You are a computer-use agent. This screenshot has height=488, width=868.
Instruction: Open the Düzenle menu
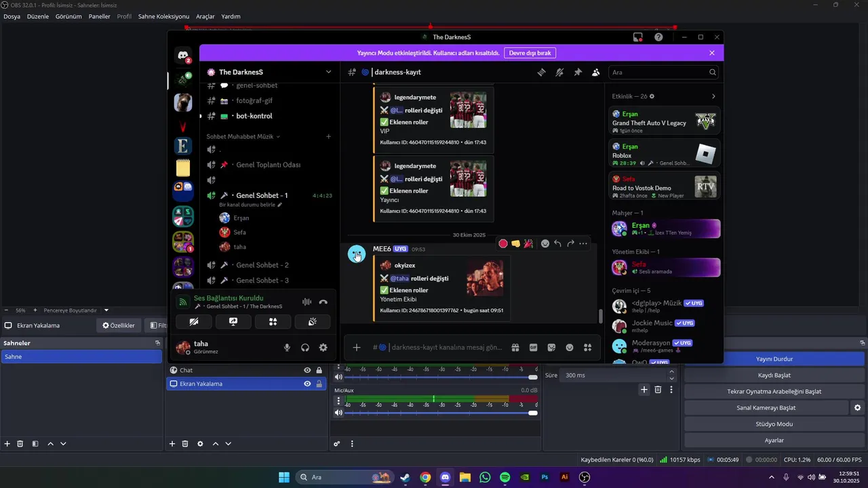pos(38,16)
